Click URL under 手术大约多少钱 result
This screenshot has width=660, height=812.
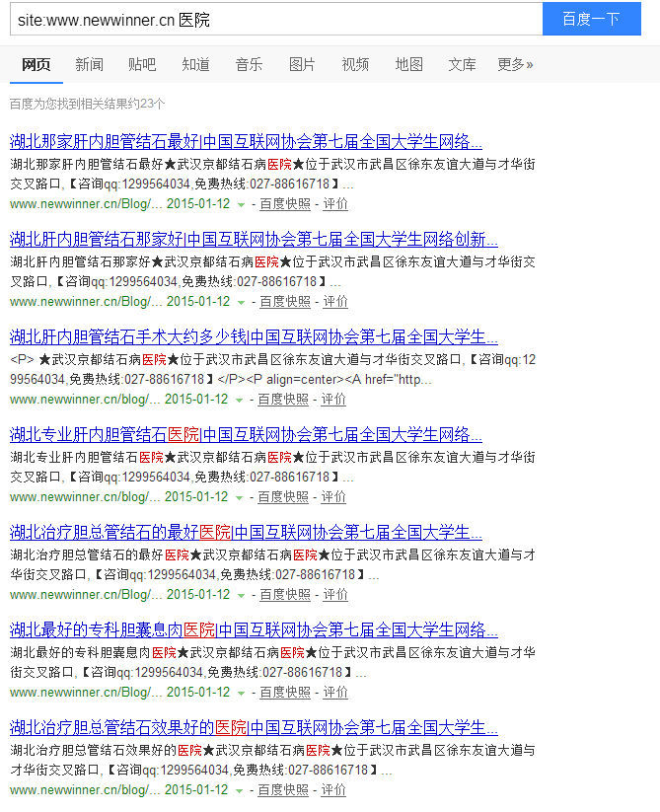click(x=85, y=400)
